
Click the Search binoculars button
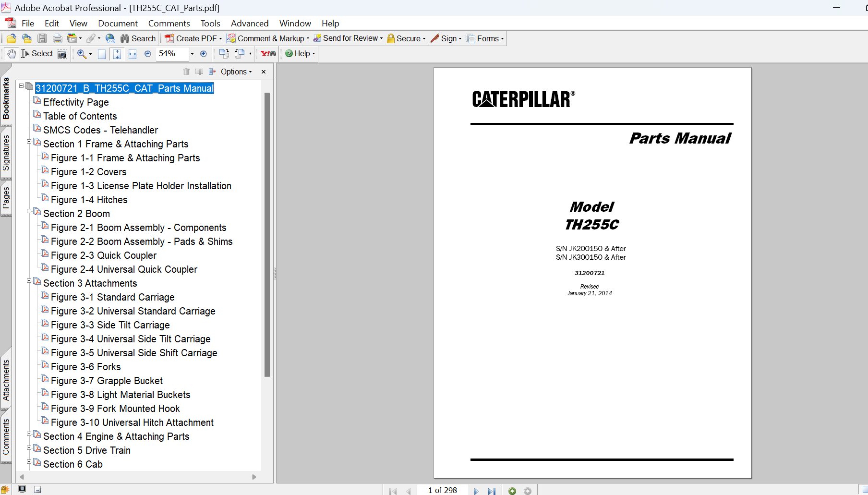pyautogui.click(x=138, y=38)
